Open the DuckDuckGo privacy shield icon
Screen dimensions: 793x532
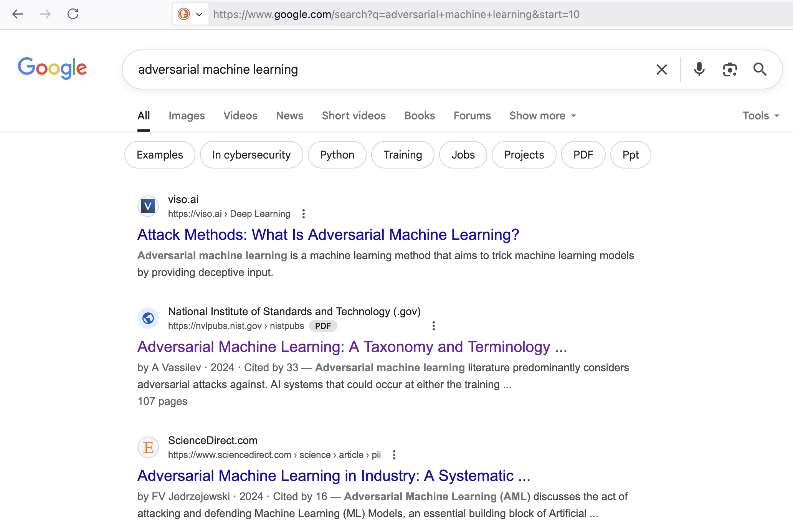point(184,14)
